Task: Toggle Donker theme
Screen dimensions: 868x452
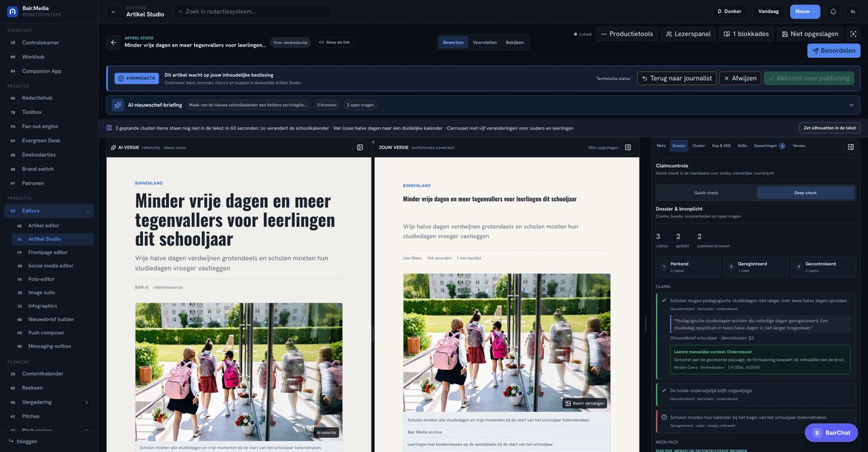Action: click(x=730, y=12)
